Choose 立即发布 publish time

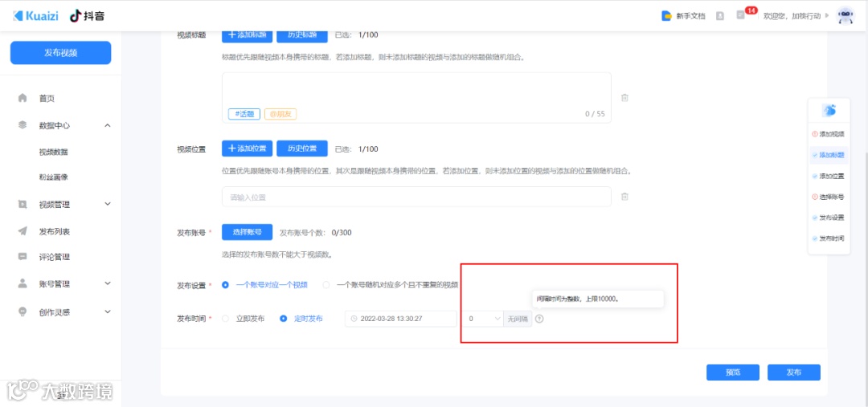243,319
